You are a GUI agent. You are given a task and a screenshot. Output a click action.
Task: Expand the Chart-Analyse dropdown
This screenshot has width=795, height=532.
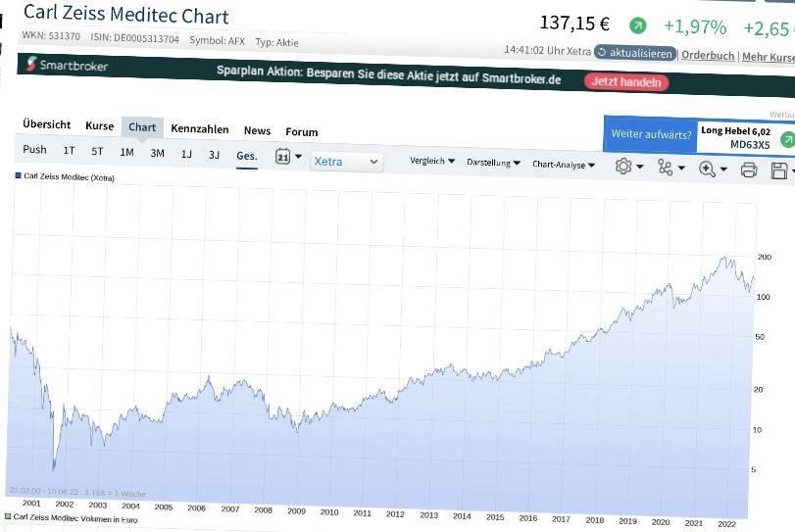pos(564,165)
